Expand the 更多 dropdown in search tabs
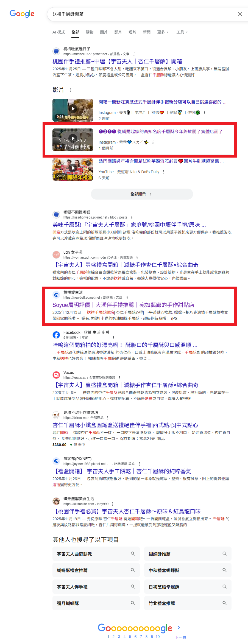The image size is (248, 644). (x=163, y=32)
